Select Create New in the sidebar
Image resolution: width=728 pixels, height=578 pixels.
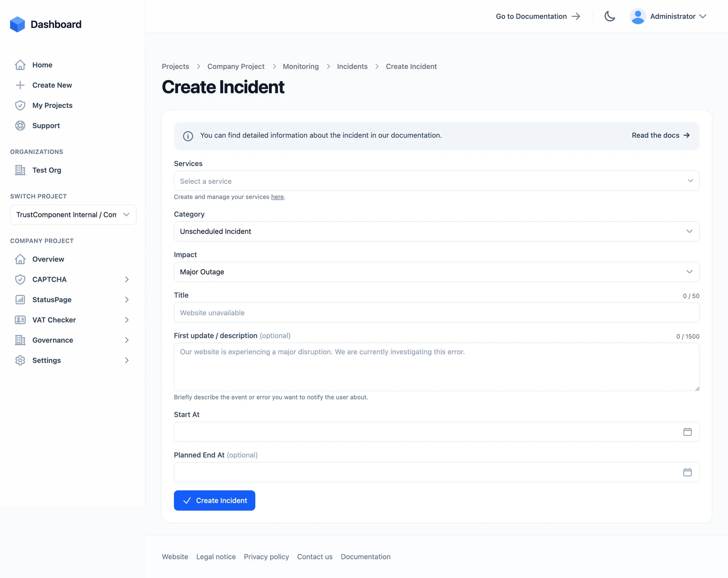[x=52, y=85]
